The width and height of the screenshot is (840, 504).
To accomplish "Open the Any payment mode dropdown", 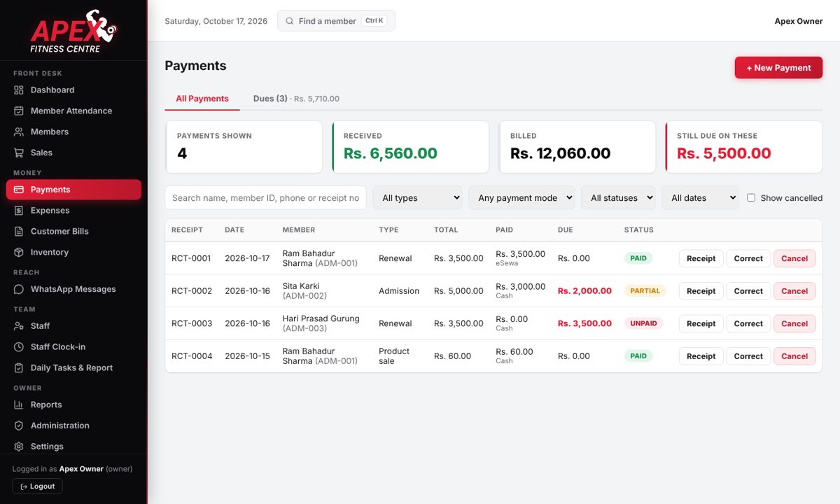I will [x=521, y=198].
